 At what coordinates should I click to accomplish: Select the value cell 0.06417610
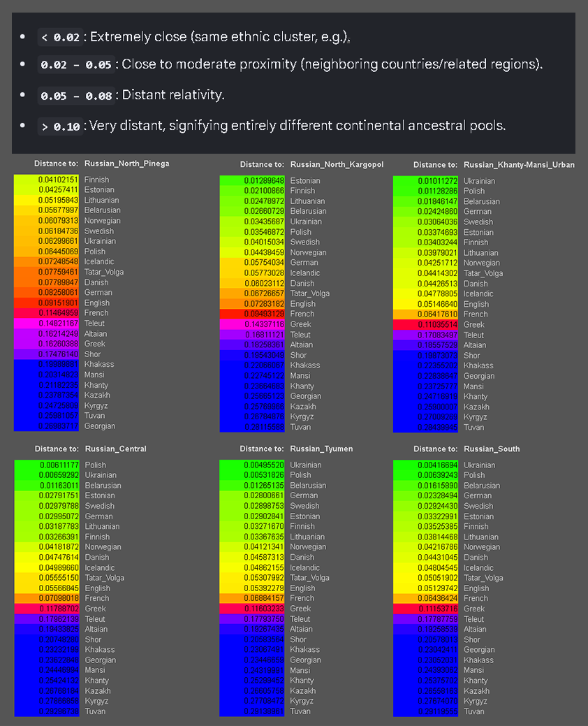point(425,314)
